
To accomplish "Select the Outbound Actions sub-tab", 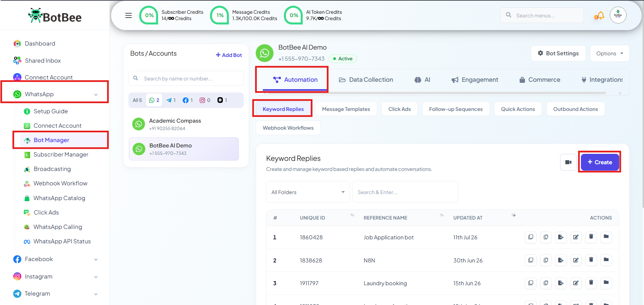I will (x=576, y=109).
